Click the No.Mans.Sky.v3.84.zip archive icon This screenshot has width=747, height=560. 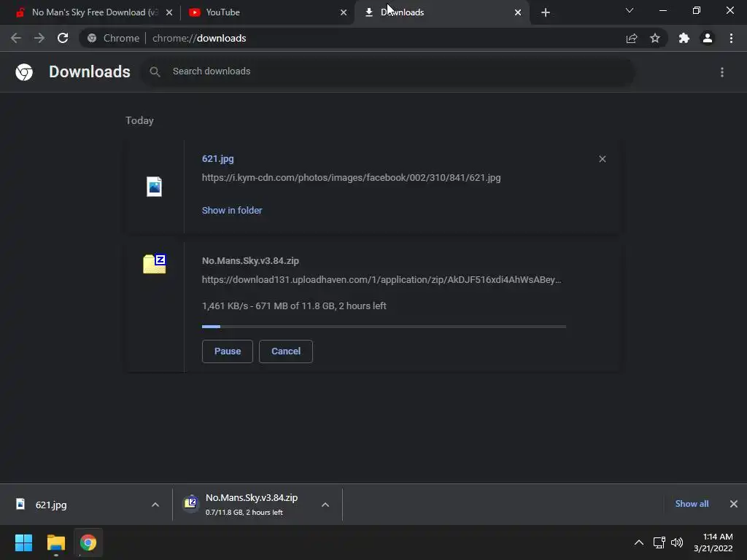click(x=155, y=264)
